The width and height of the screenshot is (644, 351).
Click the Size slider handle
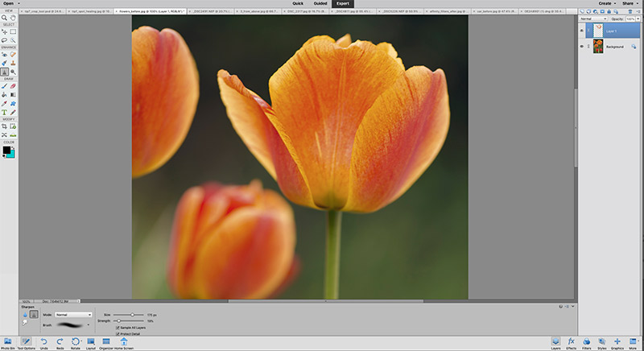click(x=132, y=315)
